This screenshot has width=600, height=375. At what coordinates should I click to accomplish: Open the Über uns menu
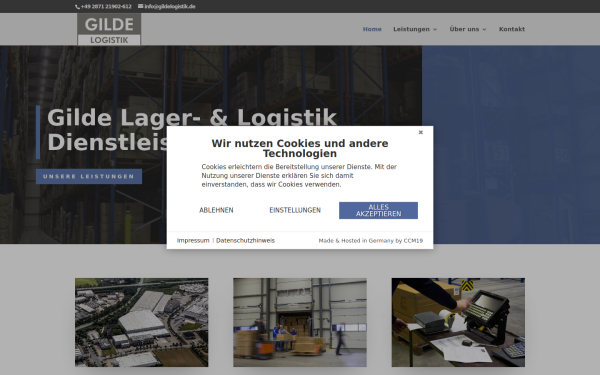pyautogui.click(x=464, y=29)
